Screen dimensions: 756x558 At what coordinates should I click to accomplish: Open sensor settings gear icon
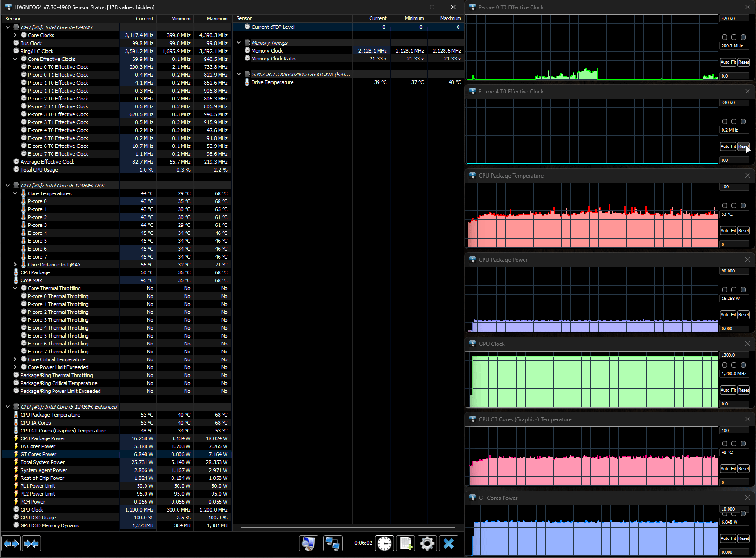(427, 543)
